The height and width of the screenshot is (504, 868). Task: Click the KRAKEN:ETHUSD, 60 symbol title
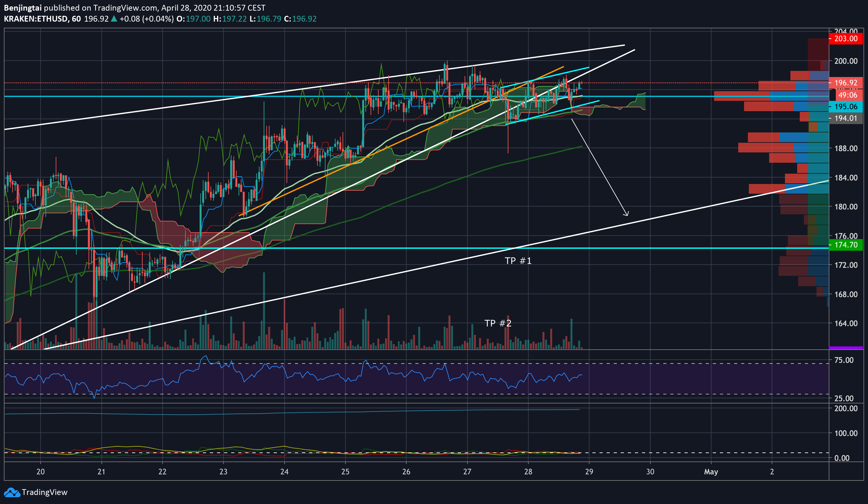pos(42,19)
